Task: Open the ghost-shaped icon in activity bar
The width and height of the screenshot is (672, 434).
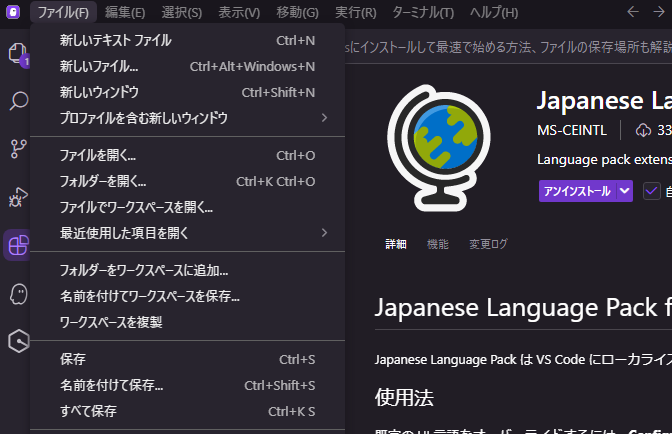Action: [18, 294]
